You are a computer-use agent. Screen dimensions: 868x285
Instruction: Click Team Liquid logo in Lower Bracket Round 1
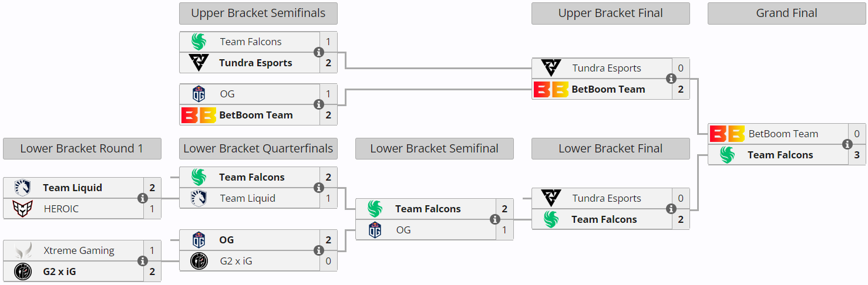(23, 188)
